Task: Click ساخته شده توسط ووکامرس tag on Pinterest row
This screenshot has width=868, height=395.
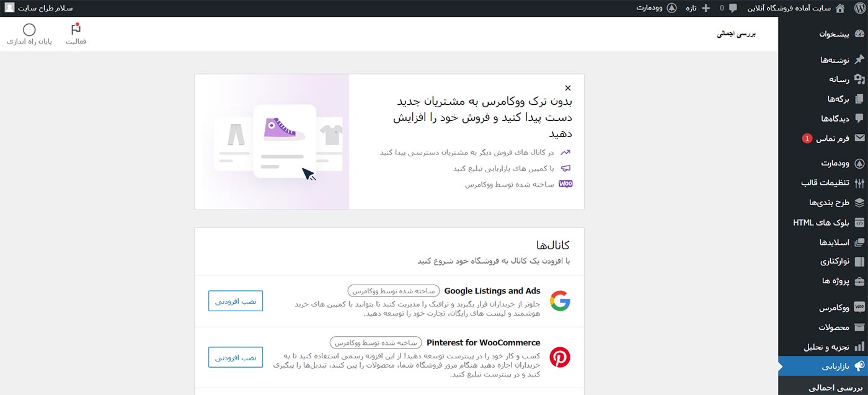Action: click(x=375, y=342)
